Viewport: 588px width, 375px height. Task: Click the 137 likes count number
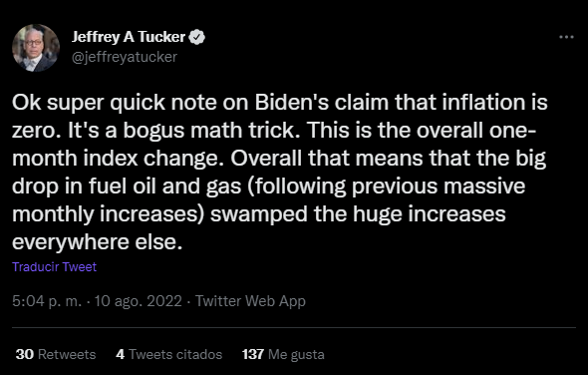pyautogui.click(x=253, y=354)
